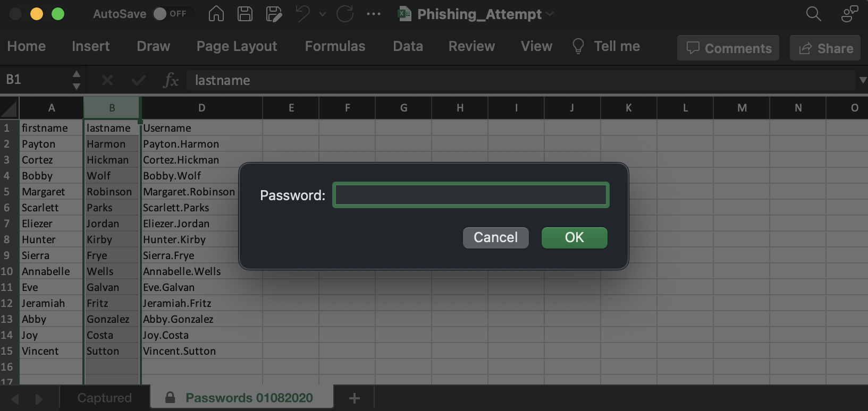This screenshot has height=411, width=868.
Task: Click the Save floppy disk icon
Action: coord(245,14)
